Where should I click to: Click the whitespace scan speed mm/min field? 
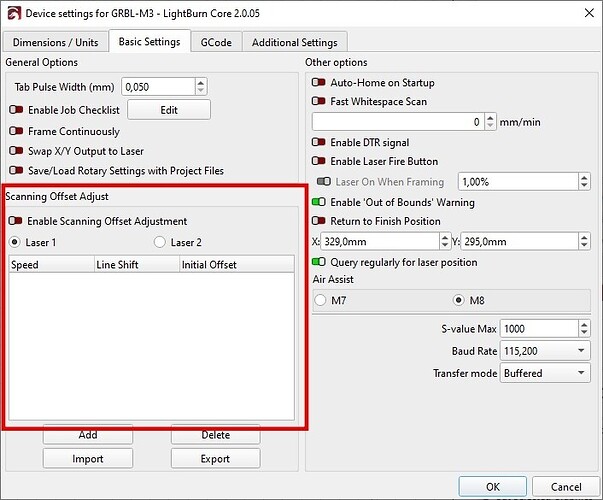pyautogui.click(x=398, y=122)
